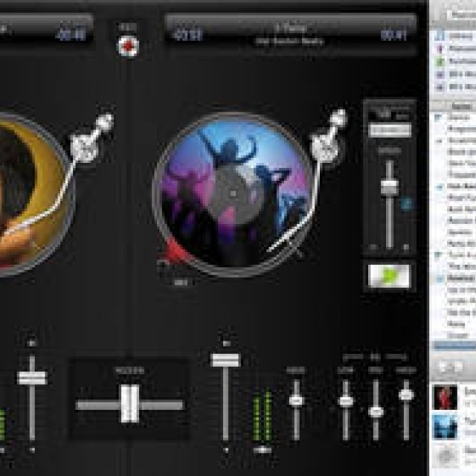The height and width of the screenshot is (476, 476).
Task: Open the gray album artwork thumbnail
Action: point(445,456)
